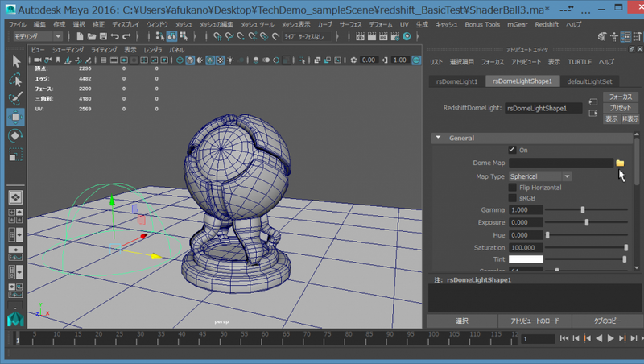644x364 pixels.
Task: Click the Open Scene folder icon
Action: tap(92, 36)
